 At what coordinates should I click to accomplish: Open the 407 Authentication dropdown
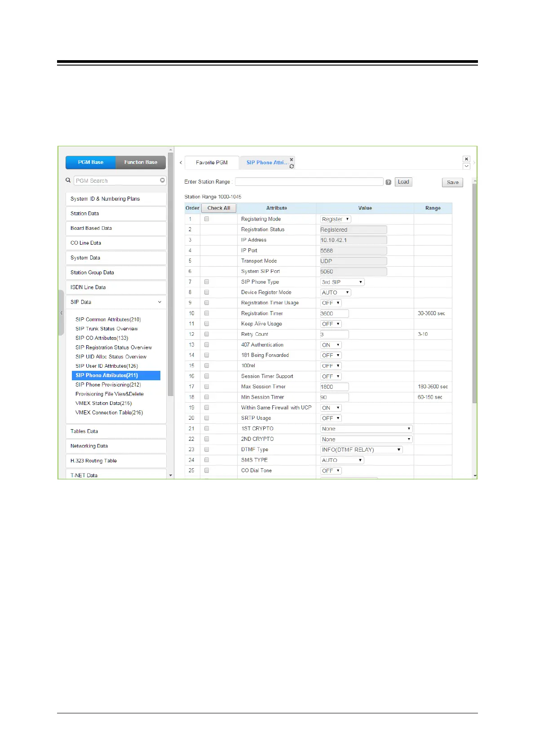[x=331, y=345]
